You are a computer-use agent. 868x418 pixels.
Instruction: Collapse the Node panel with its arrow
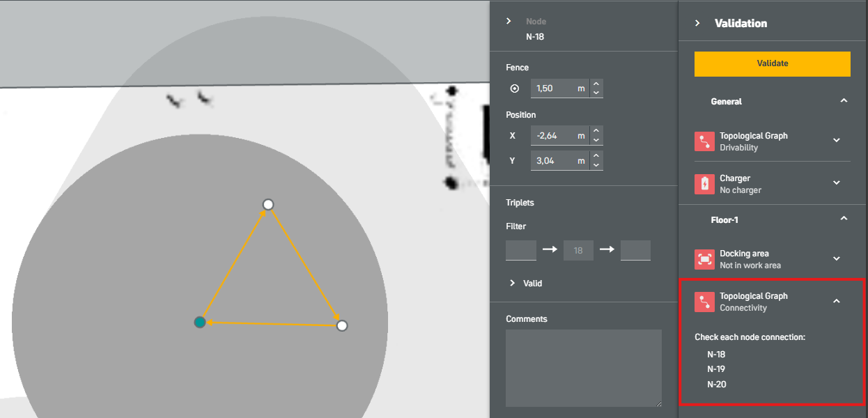coord(509,22)
